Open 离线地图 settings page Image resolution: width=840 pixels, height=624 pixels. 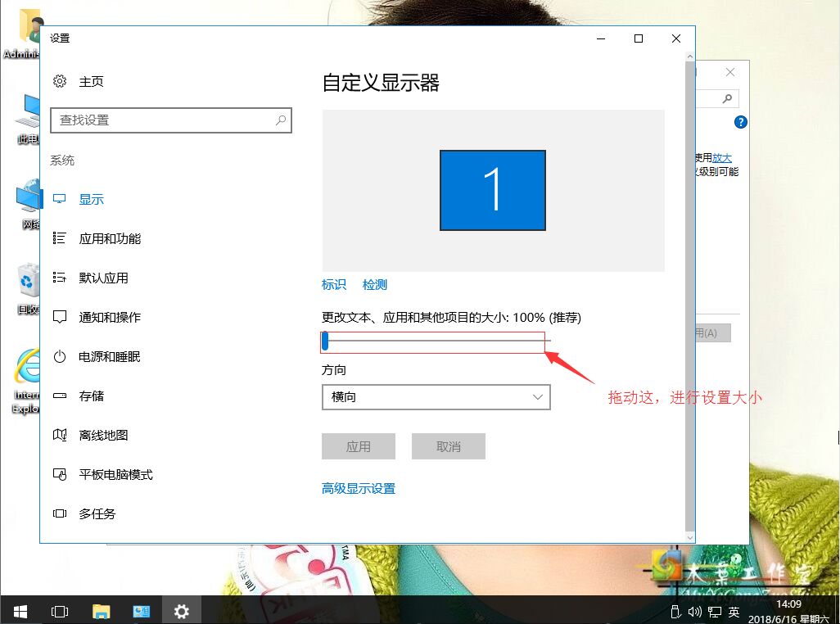pyautogui.click(x=103, y=435)
